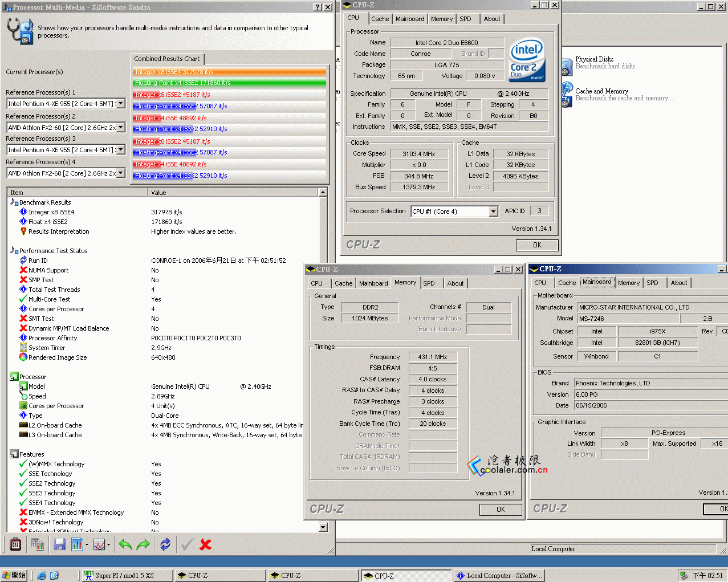Open Reference Processor 1 dropdown

[x=121, y=104]
